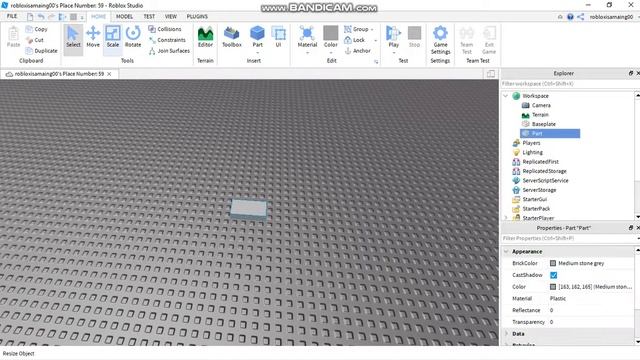Select ServerScriptService in Explorer
The height and width of the screenshot is (360, 640).
point(540,180)
